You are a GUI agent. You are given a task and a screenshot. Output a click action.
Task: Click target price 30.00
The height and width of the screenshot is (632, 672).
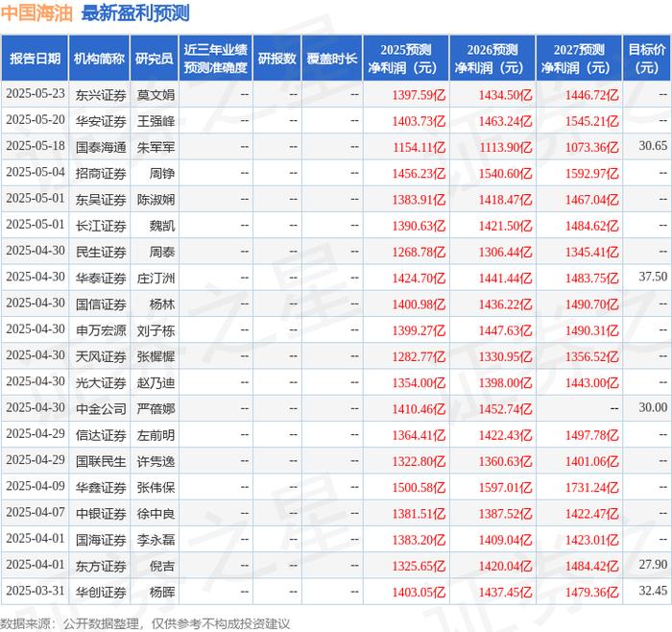(653, 407)
